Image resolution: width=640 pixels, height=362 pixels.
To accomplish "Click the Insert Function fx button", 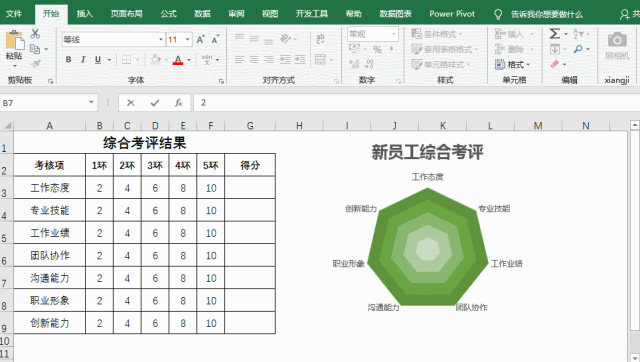I will pyautogui.click(x=178, y=103).
